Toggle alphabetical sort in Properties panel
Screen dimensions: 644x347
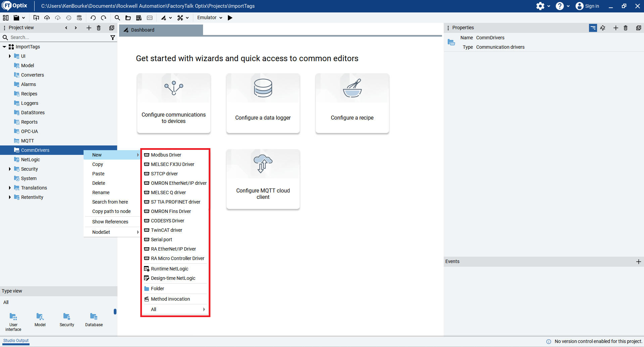coord(603,28)
